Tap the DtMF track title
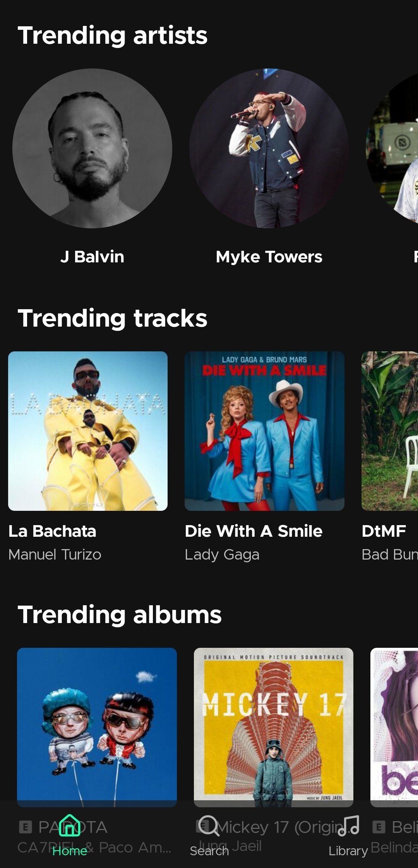Viewport: 418px width, 868px height. pyautogui.click(x=384, y=531)
